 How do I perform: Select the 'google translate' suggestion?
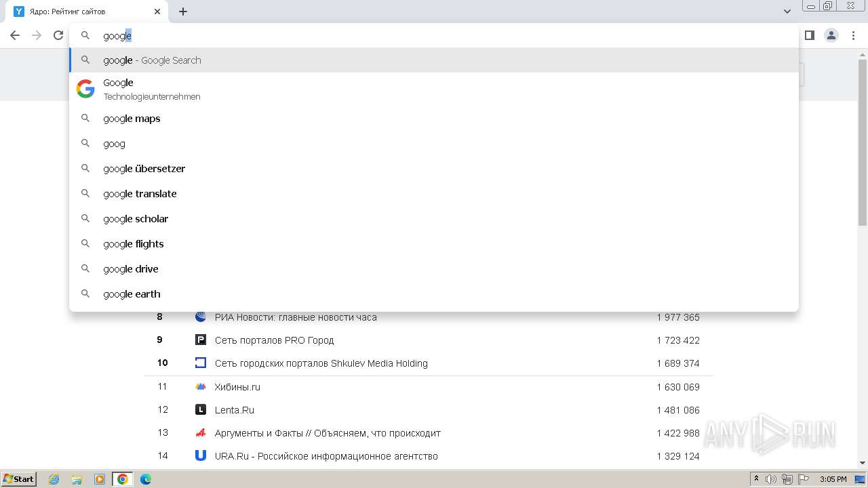pos(434,194)
